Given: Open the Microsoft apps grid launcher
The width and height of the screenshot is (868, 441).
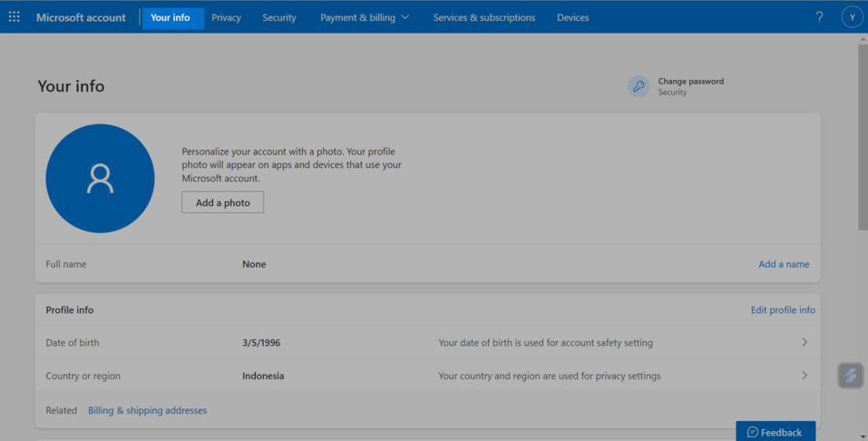Looking at the screenshot, I should (x=14, y=17).
